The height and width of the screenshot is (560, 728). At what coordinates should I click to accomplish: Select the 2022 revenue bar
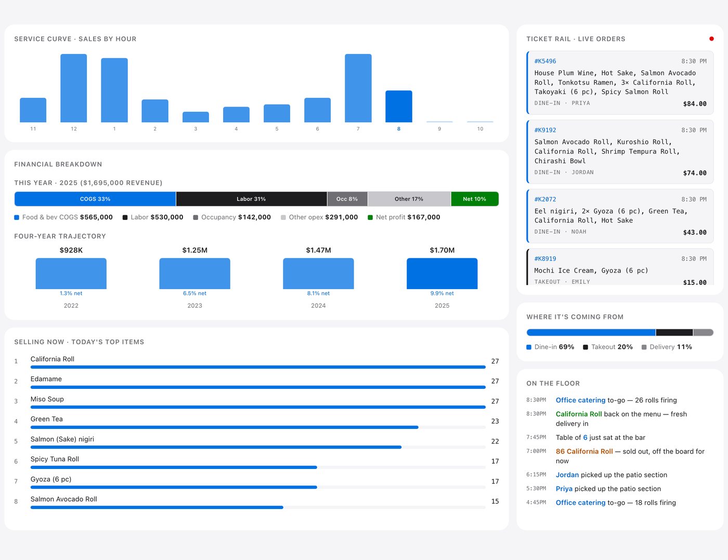point(71,274)
